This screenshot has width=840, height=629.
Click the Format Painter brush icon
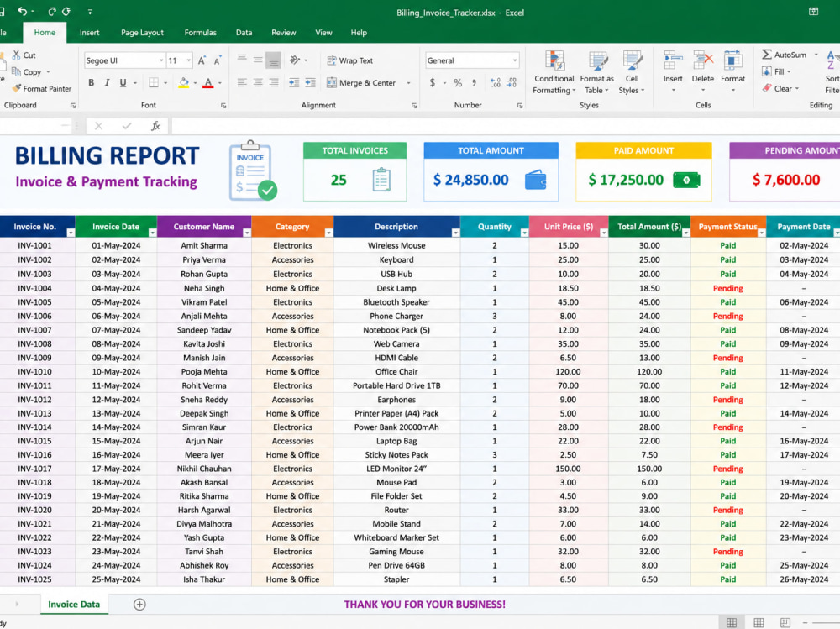pos(17,88)
